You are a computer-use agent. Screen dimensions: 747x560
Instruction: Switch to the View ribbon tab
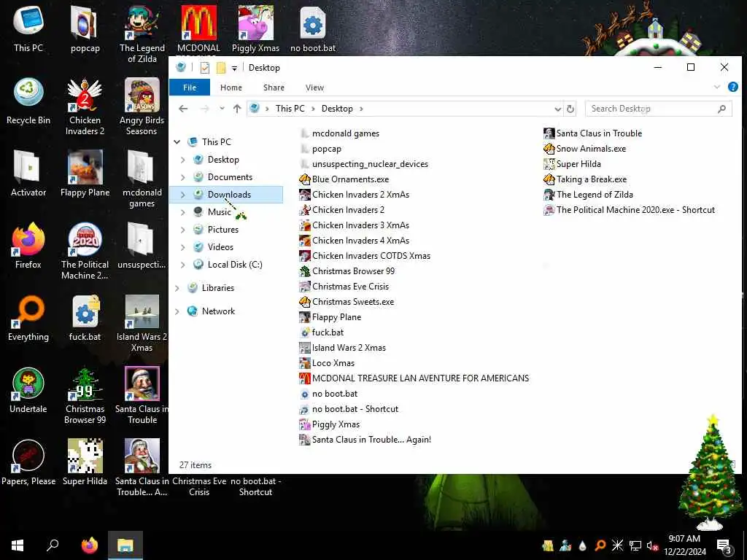click(x=314, y=87)
